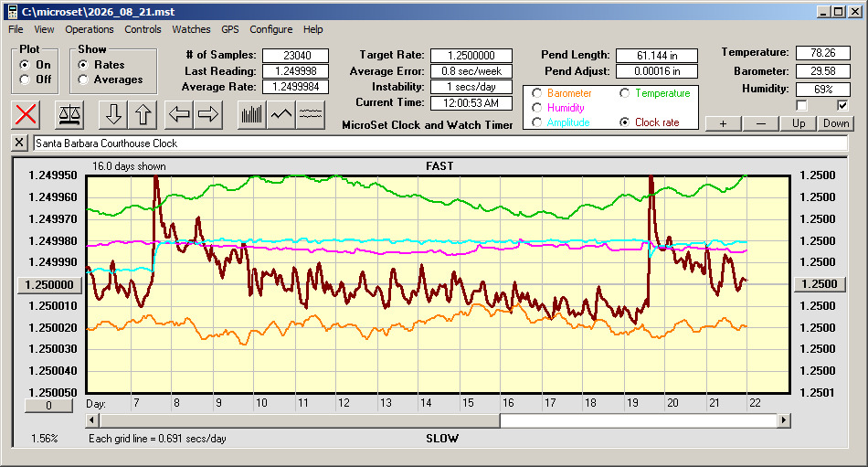This screenshot has height=467, width=868.
Task: Turn Plot Off radio button on
Action: [25, 80]
